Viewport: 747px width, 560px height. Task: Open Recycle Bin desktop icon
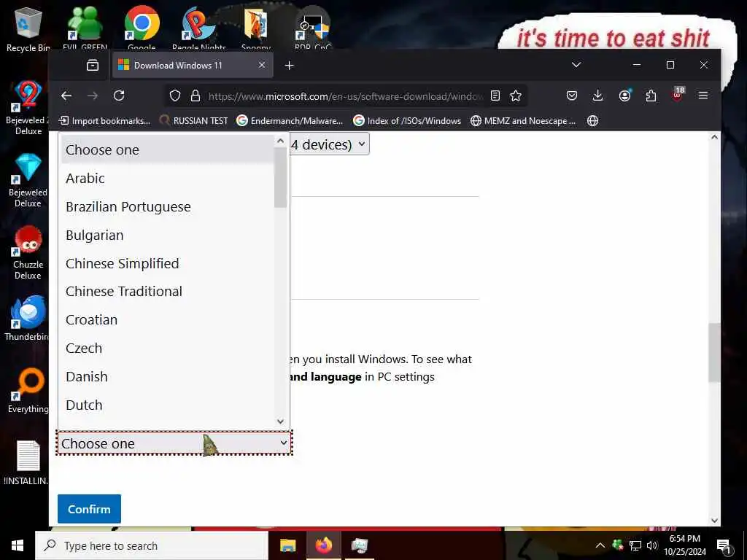28,29
